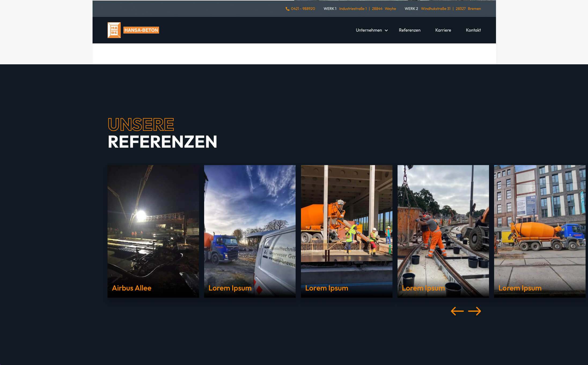The width and height of the screenshot is (588, 365).
Task: Click the right arrow to view next references
Action: (x=474, y=311)
